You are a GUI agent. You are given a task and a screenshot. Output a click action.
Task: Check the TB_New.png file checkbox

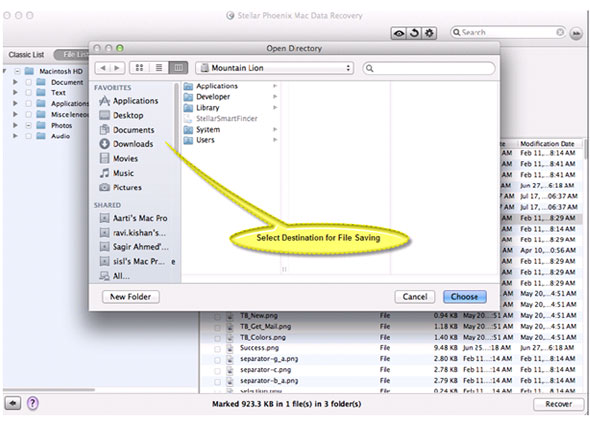point(217,317)
